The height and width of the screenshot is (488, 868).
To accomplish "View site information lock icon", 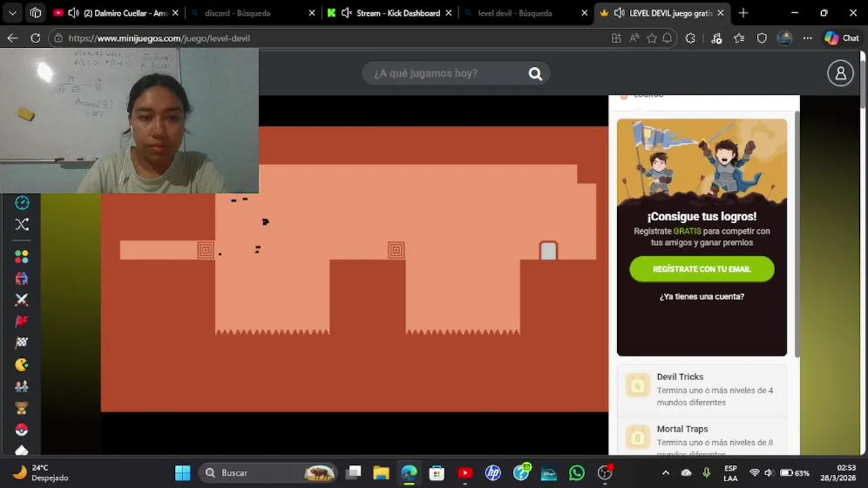I will pos(58,39).
